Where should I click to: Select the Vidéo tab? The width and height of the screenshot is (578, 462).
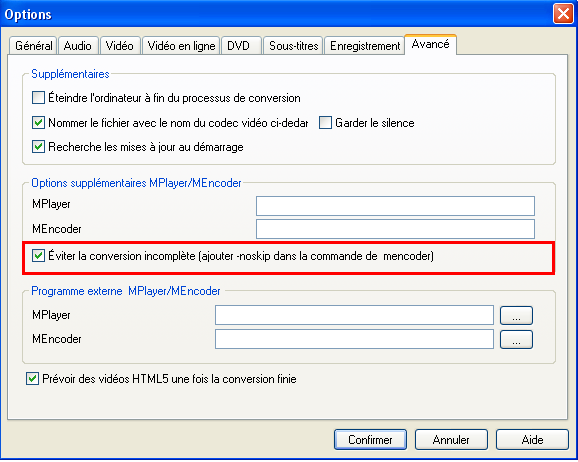[120, 46]
